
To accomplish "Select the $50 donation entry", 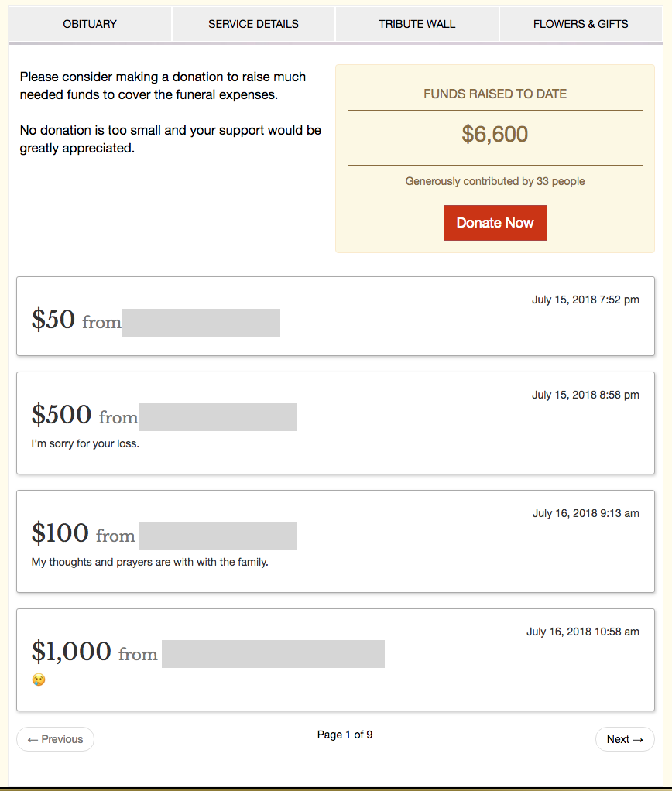I will [53, 319].
